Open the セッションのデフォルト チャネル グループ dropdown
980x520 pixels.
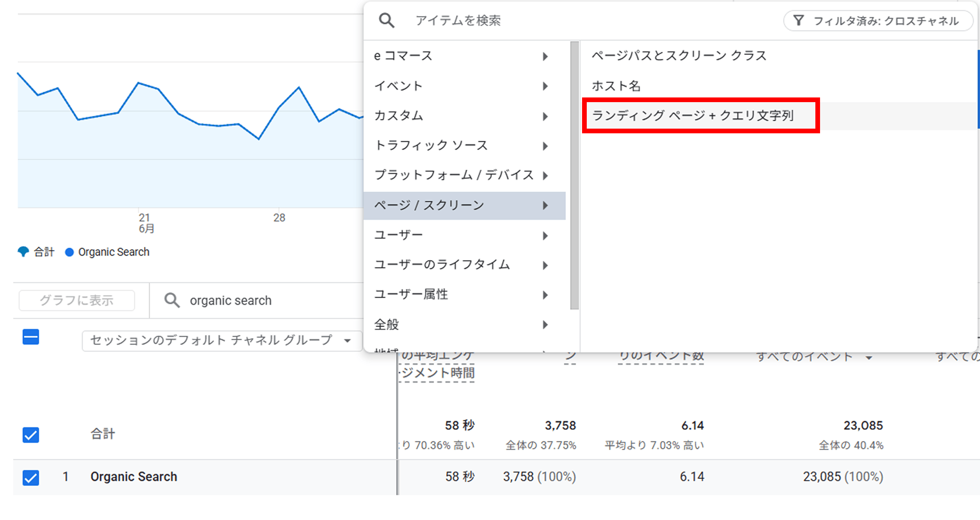click(222, 341)
